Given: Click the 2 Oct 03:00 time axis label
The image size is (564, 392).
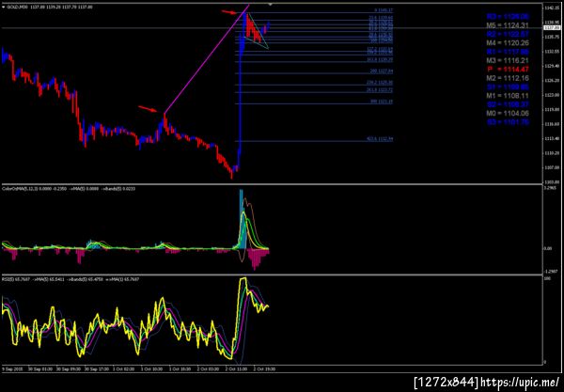Looking at the screenshot, I should pos(208,369).
